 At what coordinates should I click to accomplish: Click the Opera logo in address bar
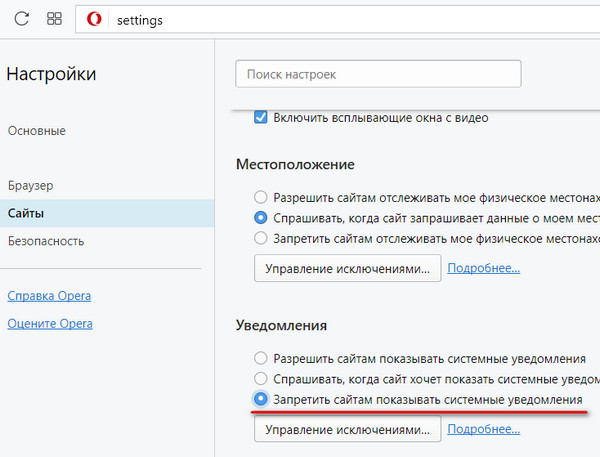94,20
